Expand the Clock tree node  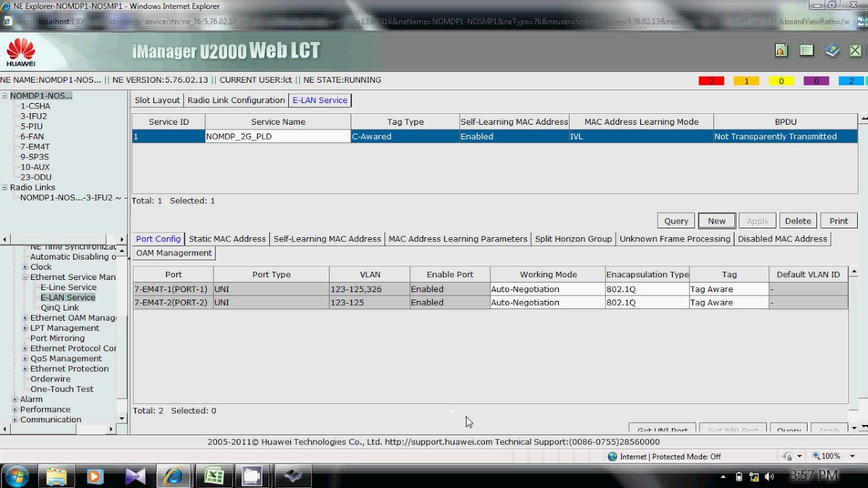pyautogui.click(x=25, y=267)
